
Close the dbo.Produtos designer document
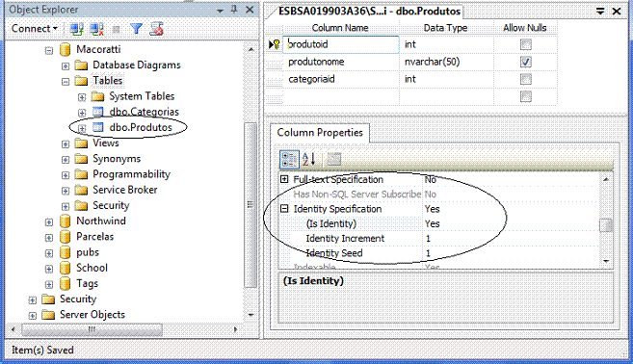click(x=617, y=12)
